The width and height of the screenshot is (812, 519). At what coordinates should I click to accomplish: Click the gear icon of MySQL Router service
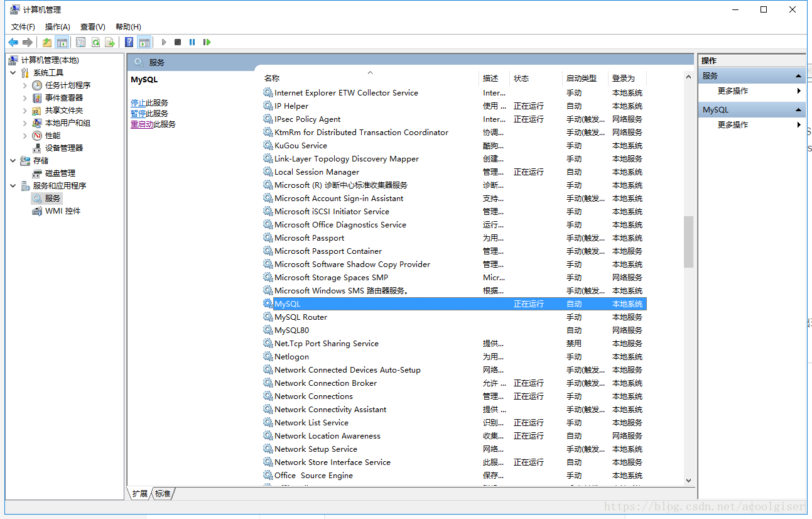[x=268, y=317]
